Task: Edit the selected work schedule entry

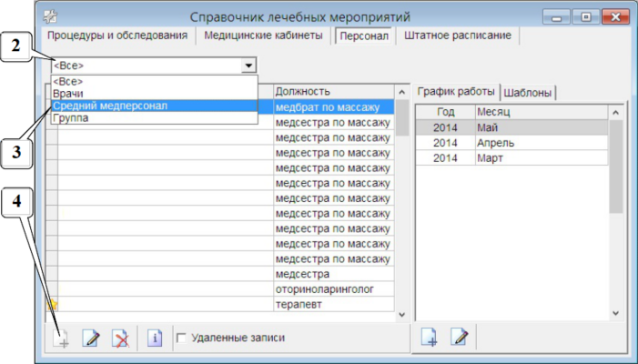Action: pos(460,338)
